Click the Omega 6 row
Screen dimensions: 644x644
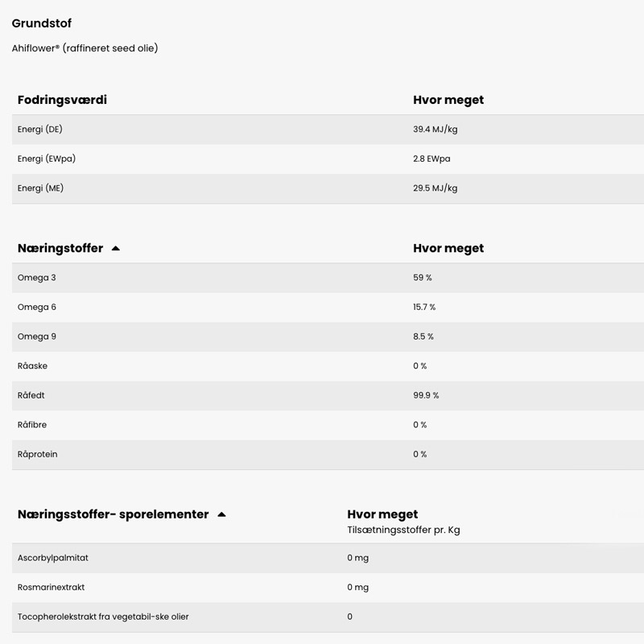pos(328,308)
